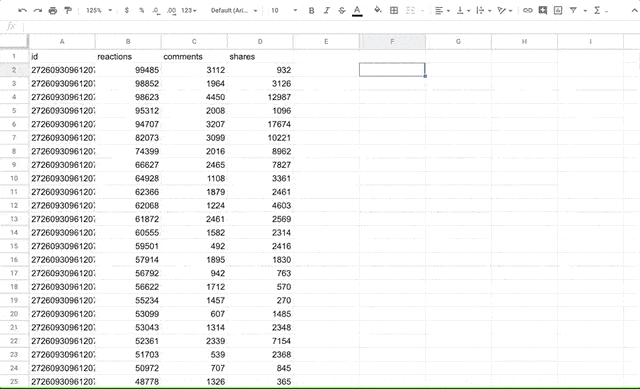Select the cell with reactions 48778
The image size is (640, 389).
point(128,381)
